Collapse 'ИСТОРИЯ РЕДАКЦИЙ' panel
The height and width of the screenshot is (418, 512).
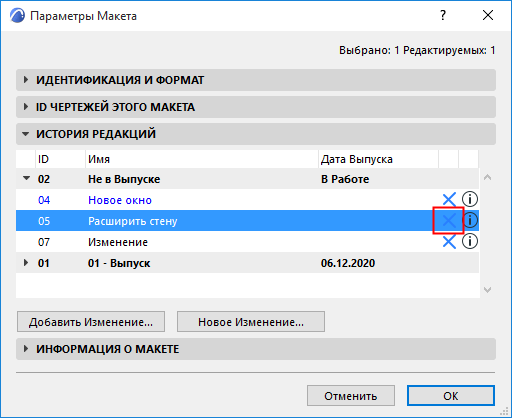pyautogui.click(x=256, y=134)
